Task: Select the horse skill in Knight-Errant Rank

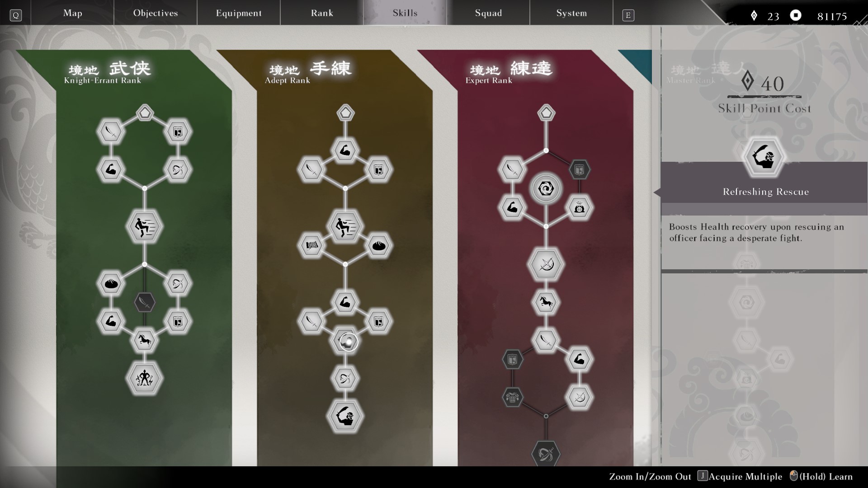Action: tap(145, 340)
